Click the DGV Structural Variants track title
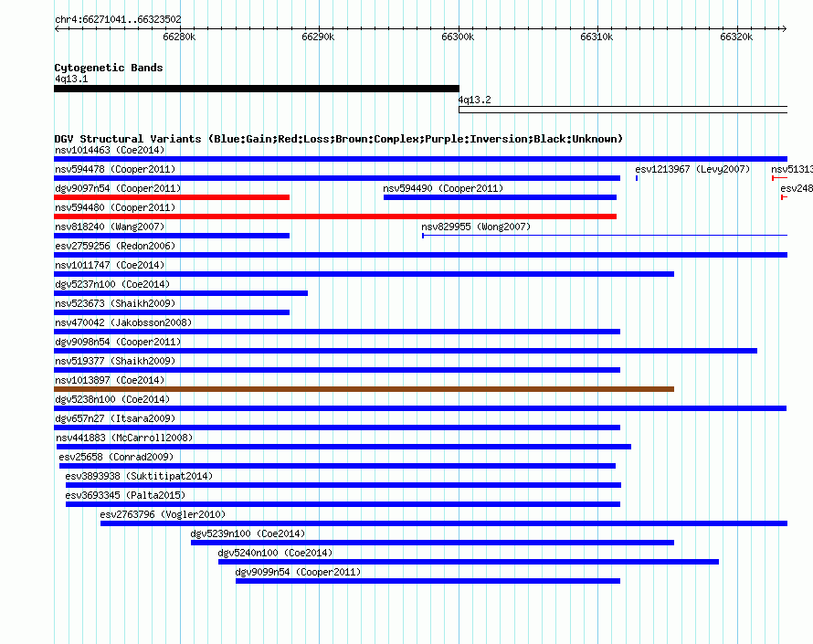Viewport: 813px width, 644px height. [339, 139]
